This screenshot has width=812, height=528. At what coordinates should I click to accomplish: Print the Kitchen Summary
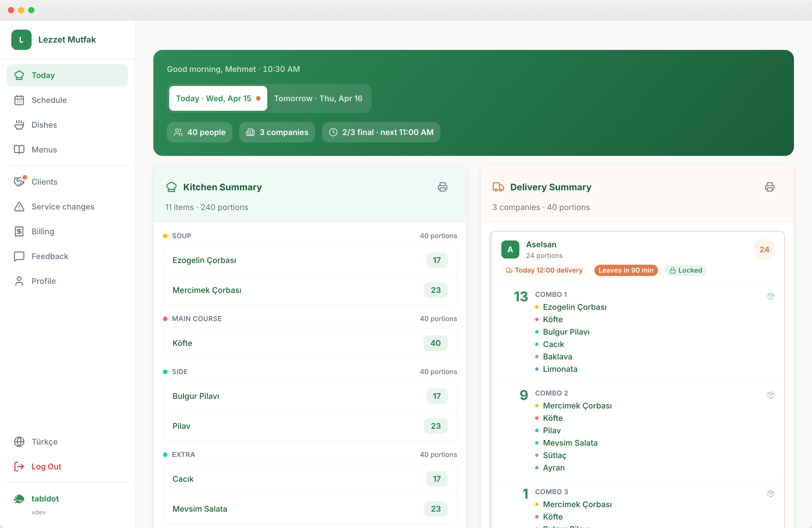coord(442,187)
